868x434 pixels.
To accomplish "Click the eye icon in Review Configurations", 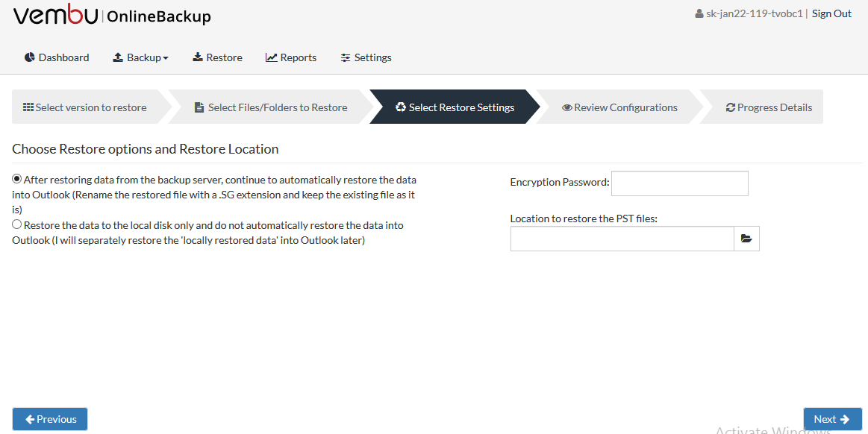I will (x=567, y=108).
